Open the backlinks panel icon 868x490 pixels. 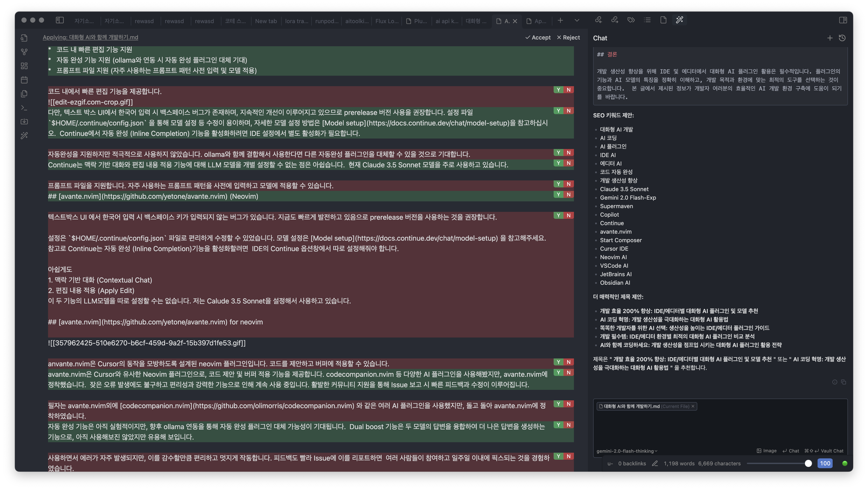598,20
